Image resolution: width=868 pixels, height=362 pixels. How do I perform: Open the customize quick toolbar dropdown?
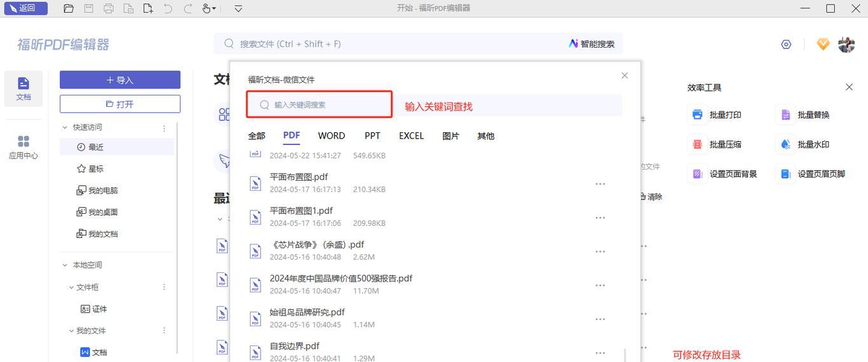coord(238,8)
